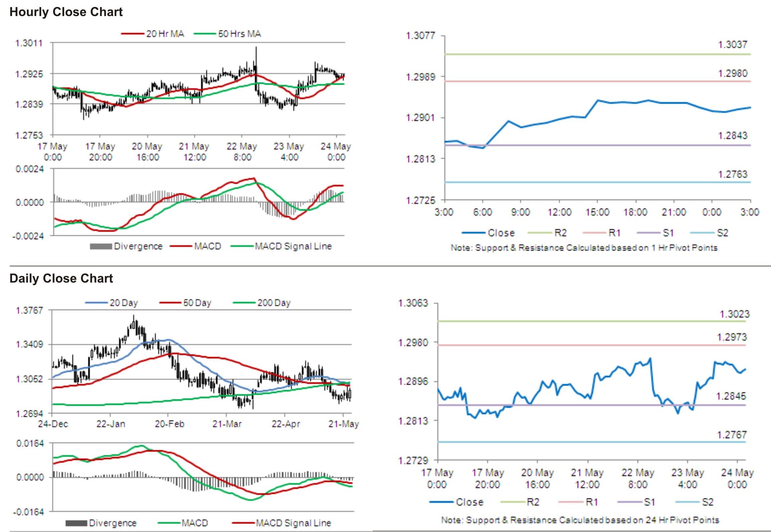Click the Daily Close Chart heading
The image size is (771, 532).
click(61, 278)
